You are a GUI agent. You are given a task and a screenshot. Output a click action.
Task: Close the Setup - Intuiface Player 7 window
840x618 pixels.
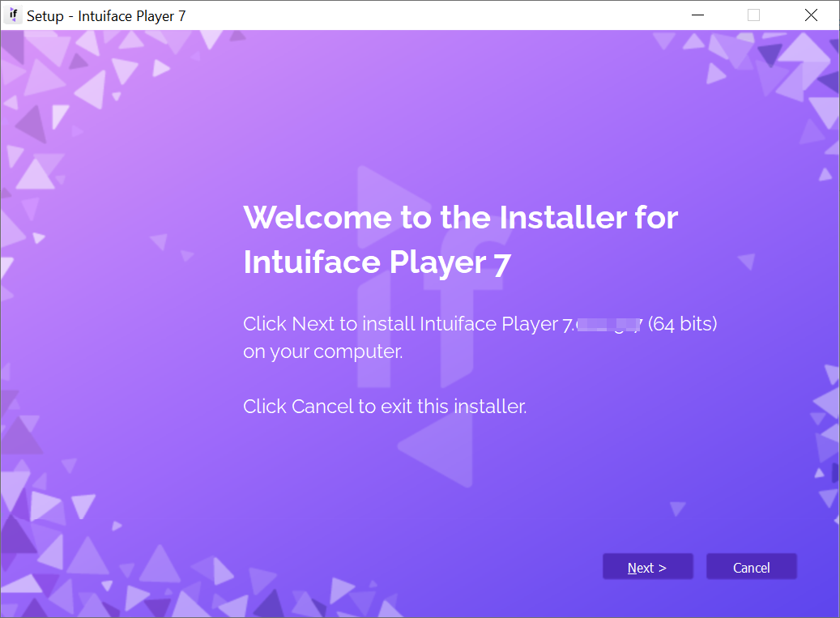tap(811, 15)
